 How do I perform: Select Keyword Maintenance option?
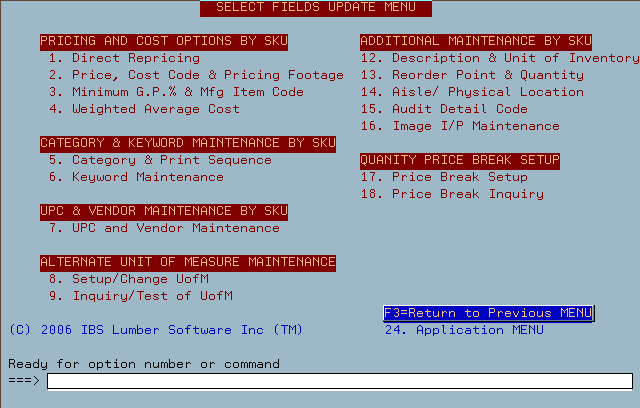point(136,177)
